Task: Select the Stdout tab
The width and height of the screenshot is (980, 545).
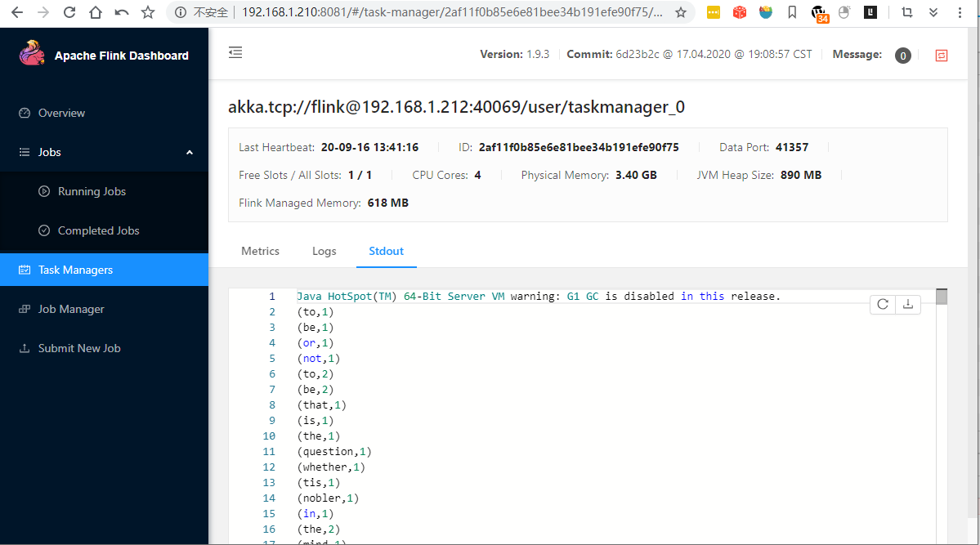Action: tap(387, 251)
